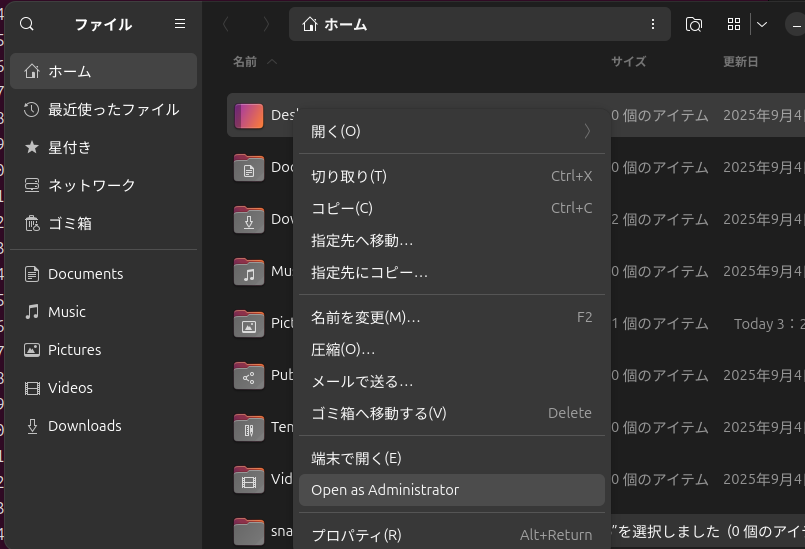Open the vertical three-dot path menu
805x549 pixels.
(653, 24)
